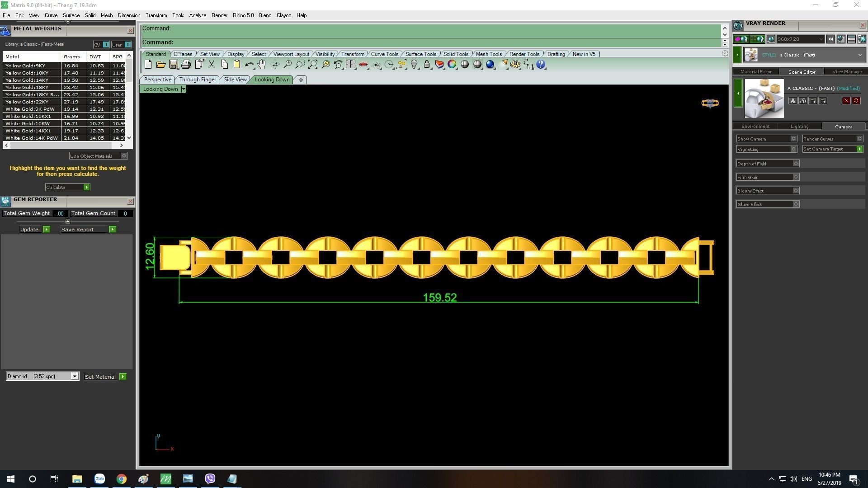The height and width of the screenshot is (488, 868).
Task: Toggle Bloom Effect option
Action: (x=768, y=191)
